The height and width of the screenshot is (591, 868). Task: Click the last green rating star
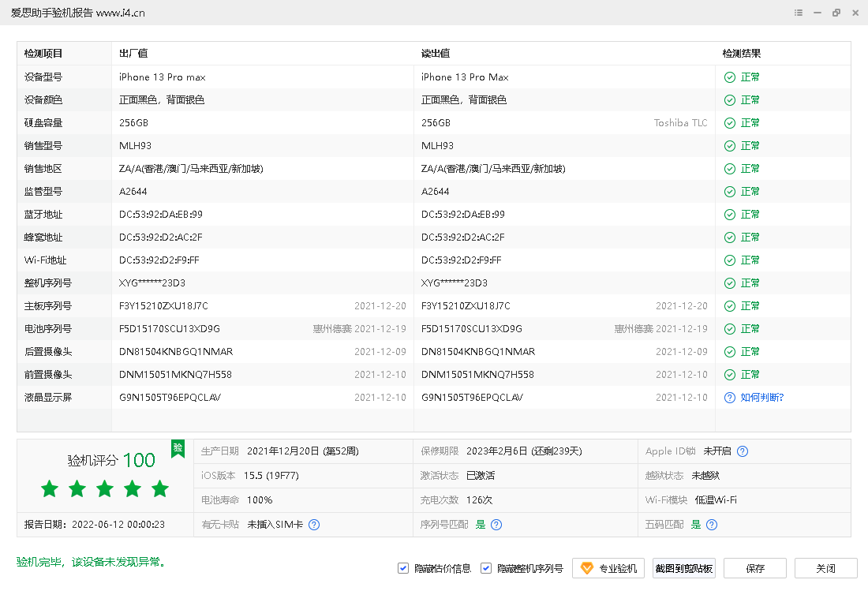(x=160, y=488)
